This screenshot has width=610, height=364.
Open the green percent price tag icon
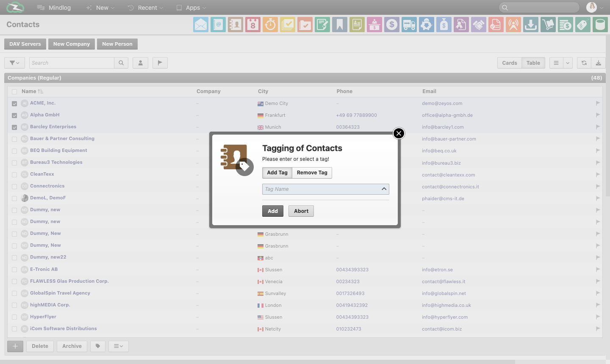[x=583, y=25]
